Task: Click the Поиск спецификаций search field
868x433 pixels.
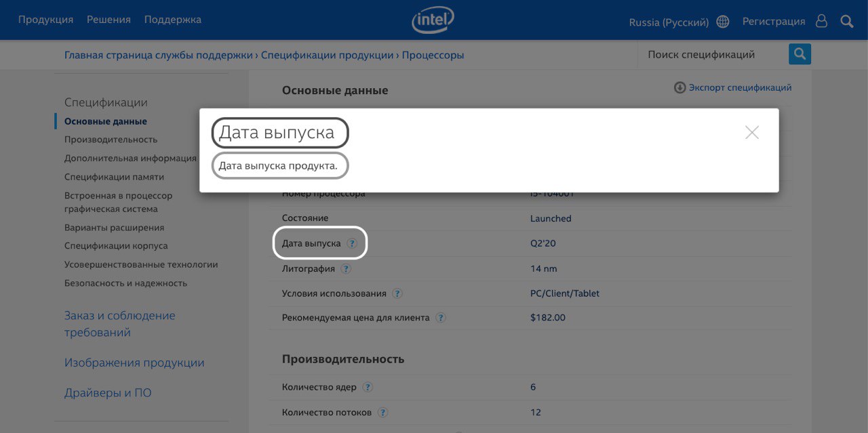Action: 713,54
